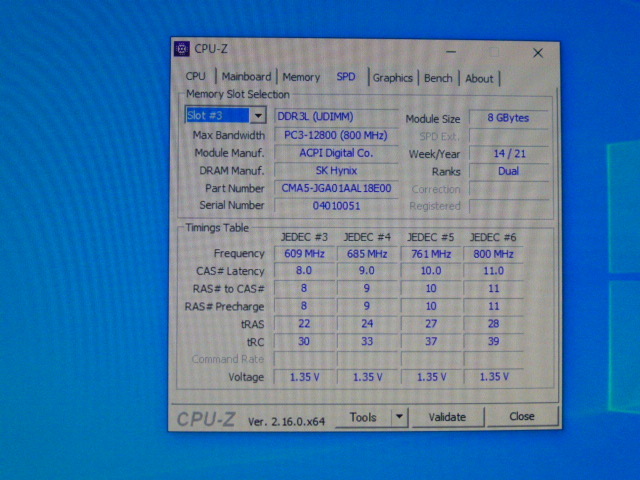Click the CAS# Latency value 8.0
Viewport: 640px width, 480px height.
pos(304,271)
